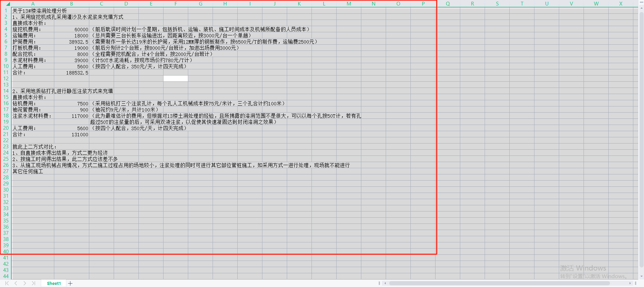The height and width of the screenshot is (287, 644).
Task: Select column F header
Action: tap(176, 4)
